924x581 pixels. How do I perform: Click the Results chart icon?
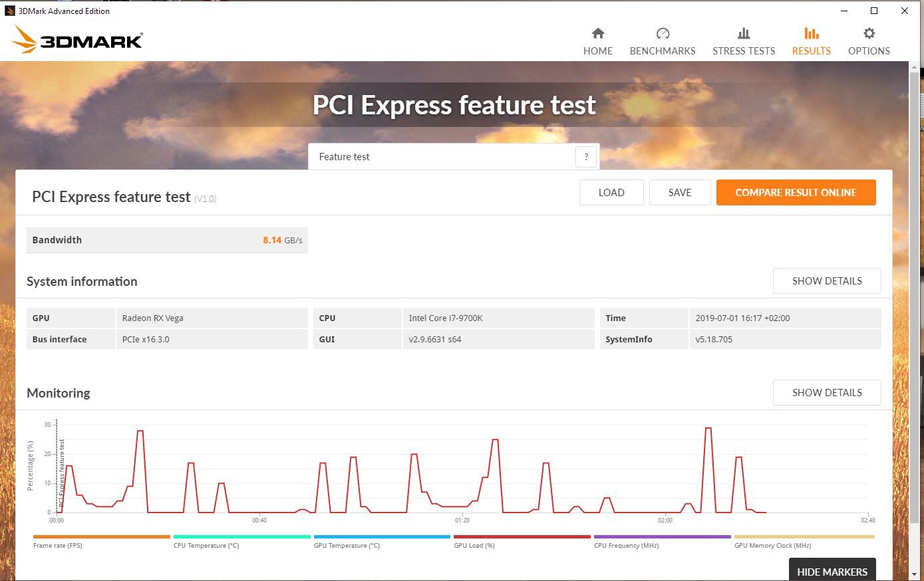[811, 33]
